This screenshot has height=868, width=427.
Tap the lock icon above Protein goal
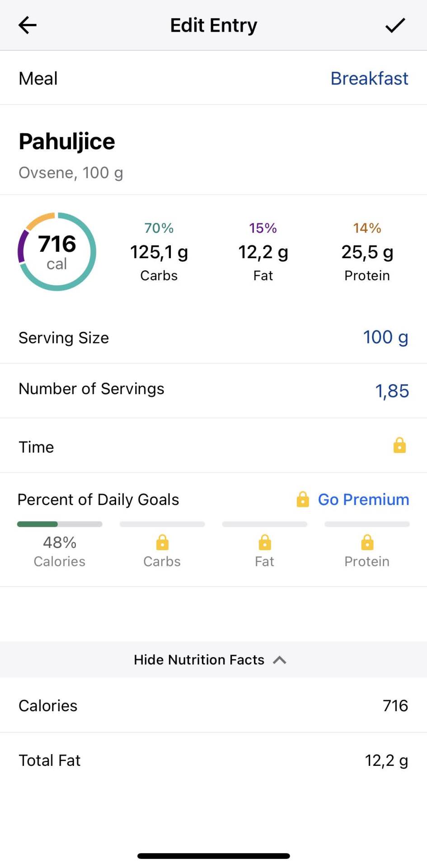coord(367,542)
